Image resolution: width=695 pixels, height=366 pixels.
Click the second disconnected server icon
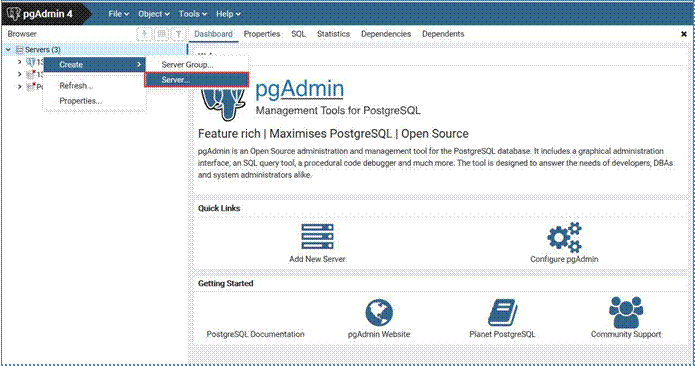(x=31, y=74)
